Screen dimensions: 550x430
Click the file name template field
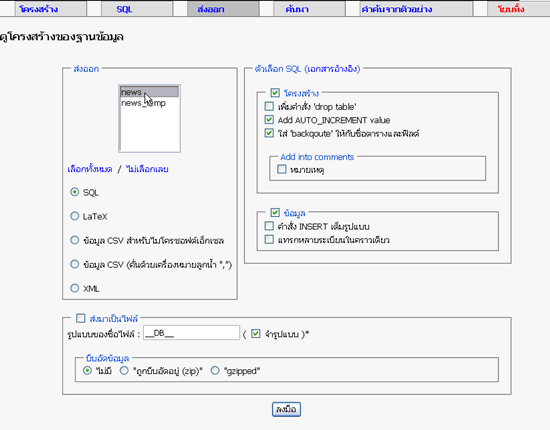tap(192, 333)
